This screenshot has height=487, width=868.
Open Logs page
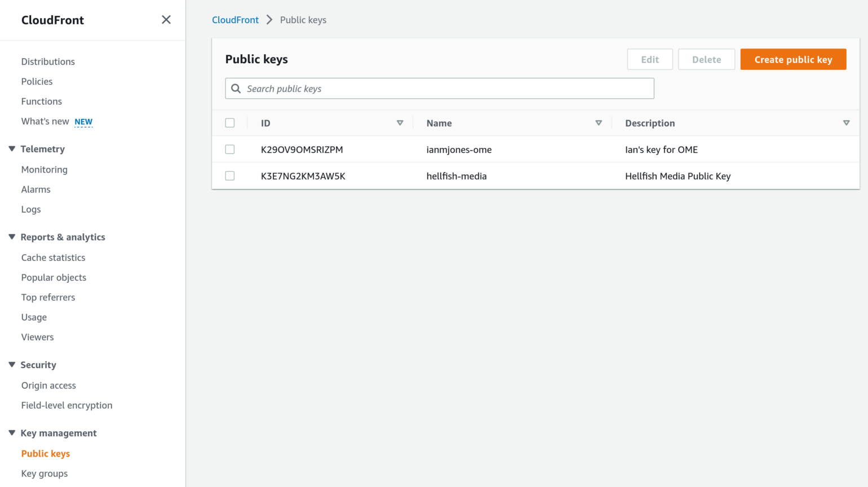pyautogui.click(x=31, y=209)
